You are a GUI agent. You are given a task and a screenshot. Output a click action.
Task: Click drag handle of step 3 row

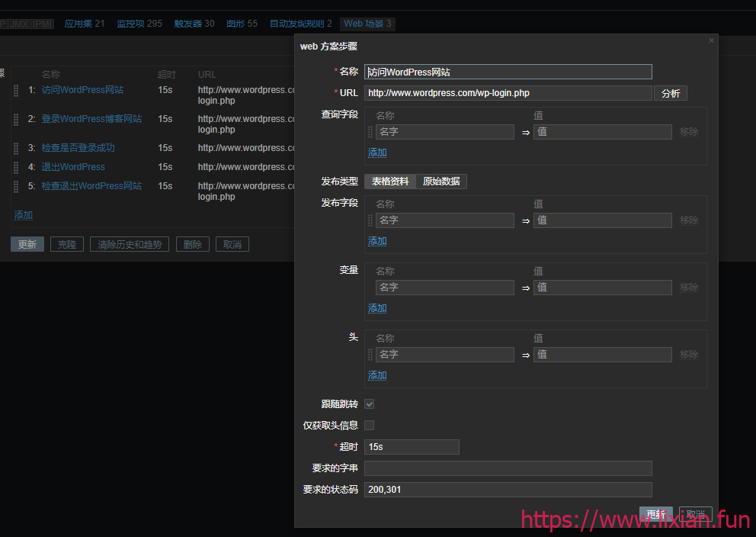[16, 148]
